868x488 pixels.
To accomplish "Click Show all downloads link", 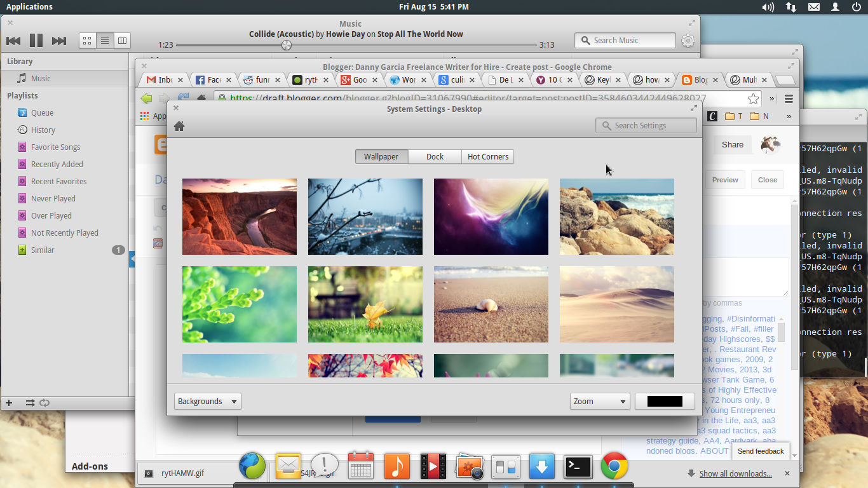I will click(x=735, y=474).
